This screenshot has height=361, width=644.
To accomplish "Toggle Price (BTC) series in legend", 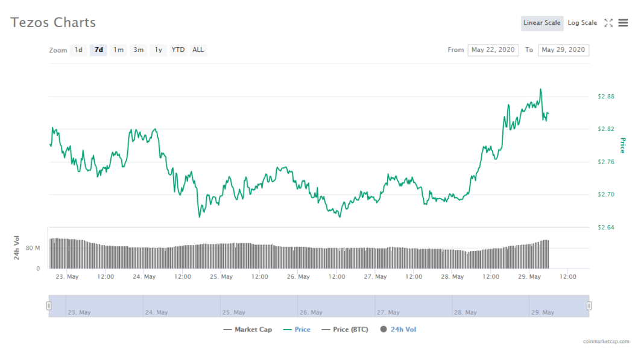I will point(344,330).
